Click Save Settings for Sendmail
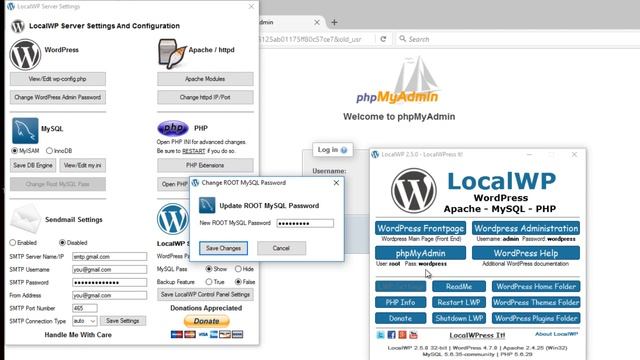The image size is (640, 360). (x=123, y=321)
